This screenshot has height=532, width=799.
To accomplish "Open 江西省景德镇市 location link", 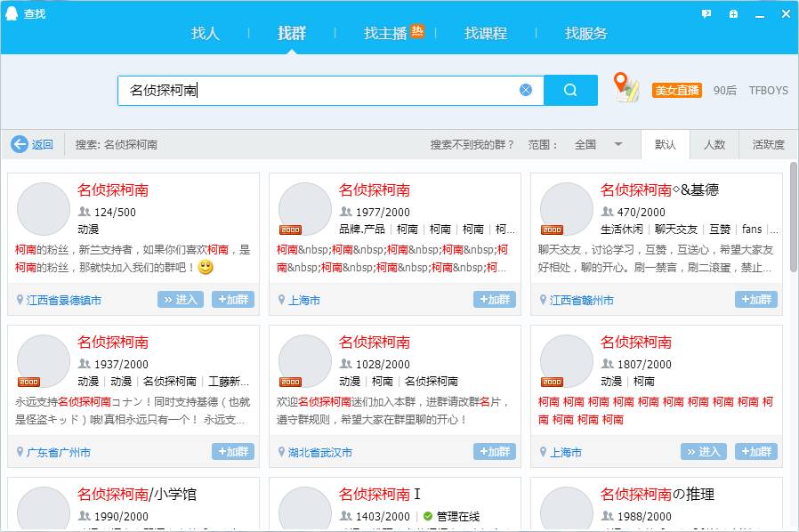I will pyautogui.click(x=64, y=300).
